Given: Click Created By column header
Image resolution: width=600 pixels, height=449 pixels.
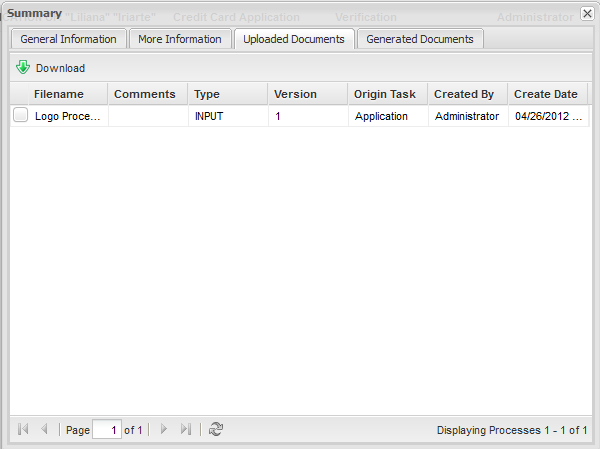Looking at the screenshot, I should [464, 94].
